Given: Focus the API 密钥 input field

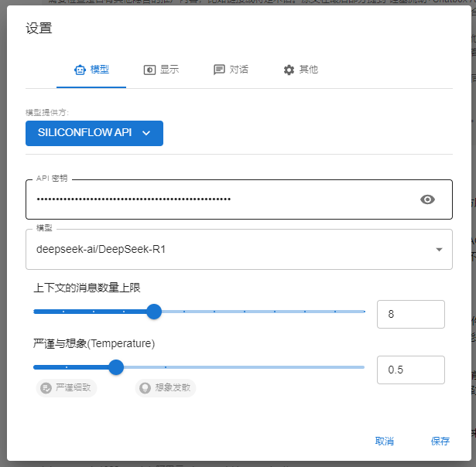Looking at the screenshot, I should pyautogui.click(x=221, y=199).
